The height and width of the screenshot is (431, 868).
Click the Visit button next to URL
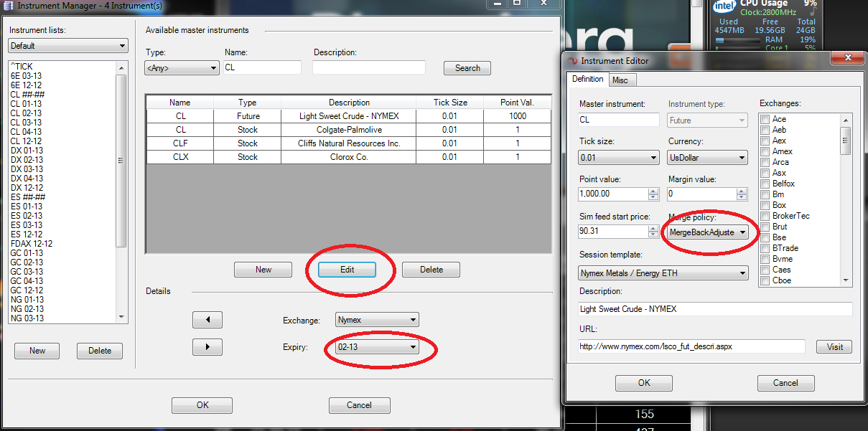tap(834, 346)
